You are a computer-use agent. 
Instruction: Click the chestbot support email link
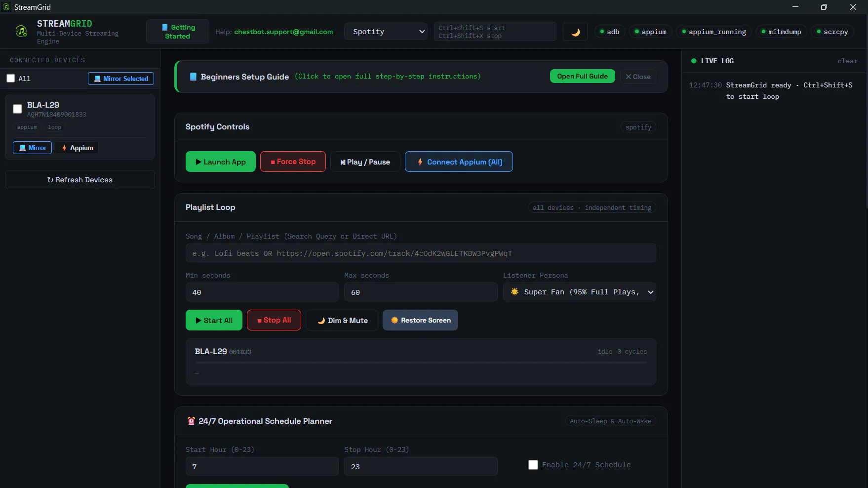[x=283, y=32]
